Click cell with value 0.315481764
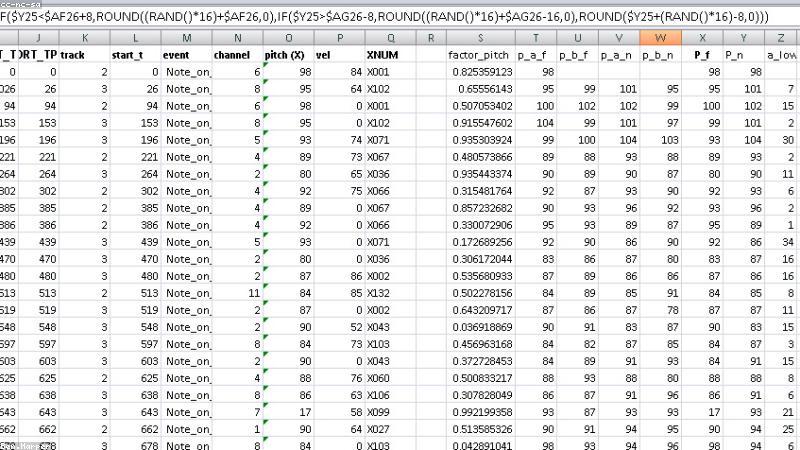 point(481,191)
